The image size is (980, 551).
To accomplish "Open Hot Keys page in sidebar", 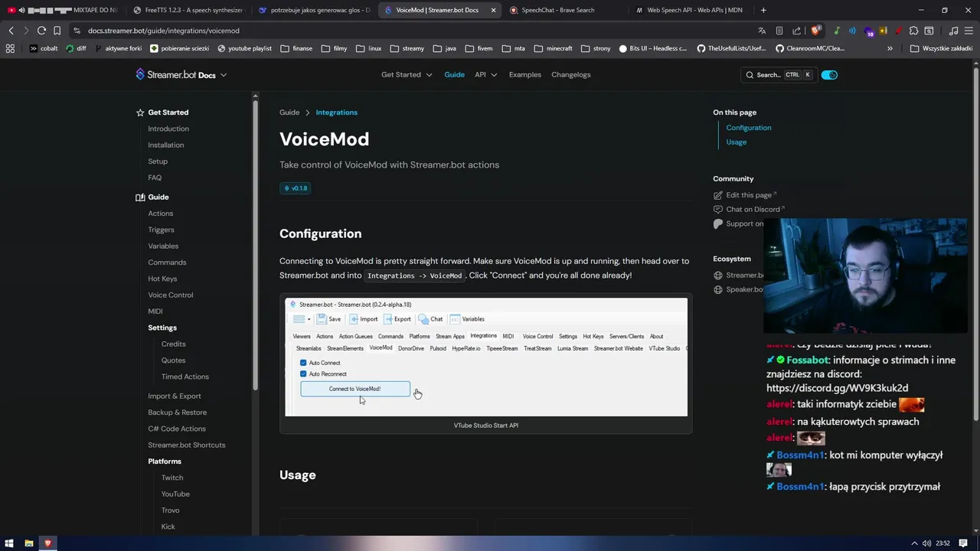I will tap(162, 279).
